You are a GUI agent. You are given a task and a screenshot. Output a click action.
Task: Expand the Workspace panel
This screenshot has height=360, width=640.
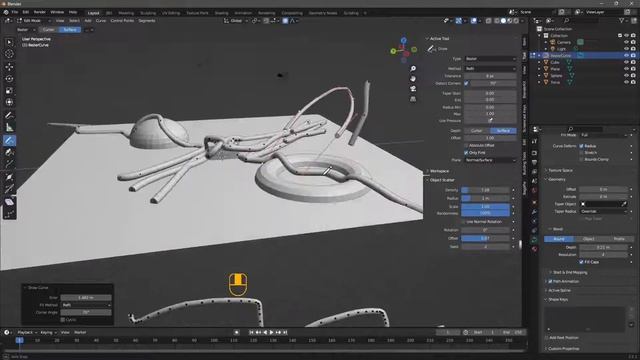click(x=438, y=171)
